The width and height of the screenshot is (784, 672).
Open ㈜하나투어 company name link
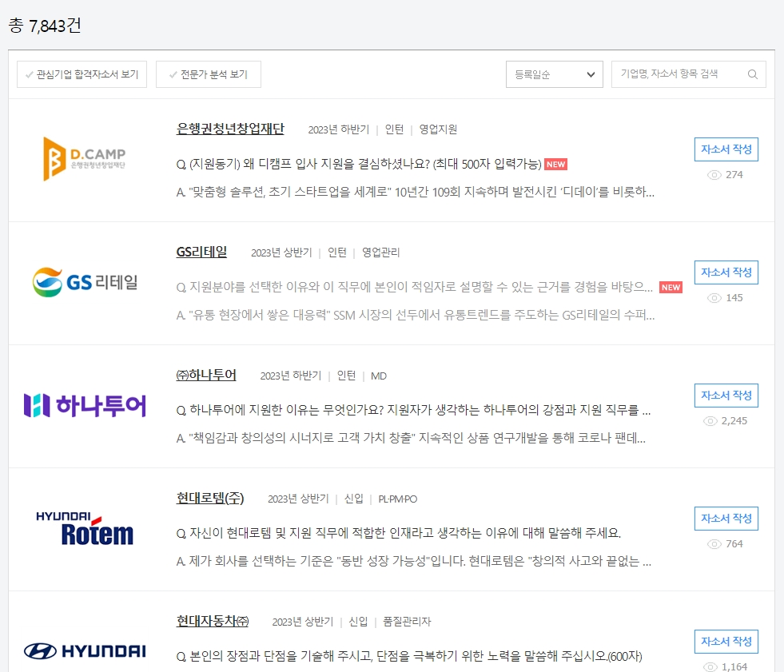[x=206, y=375]
